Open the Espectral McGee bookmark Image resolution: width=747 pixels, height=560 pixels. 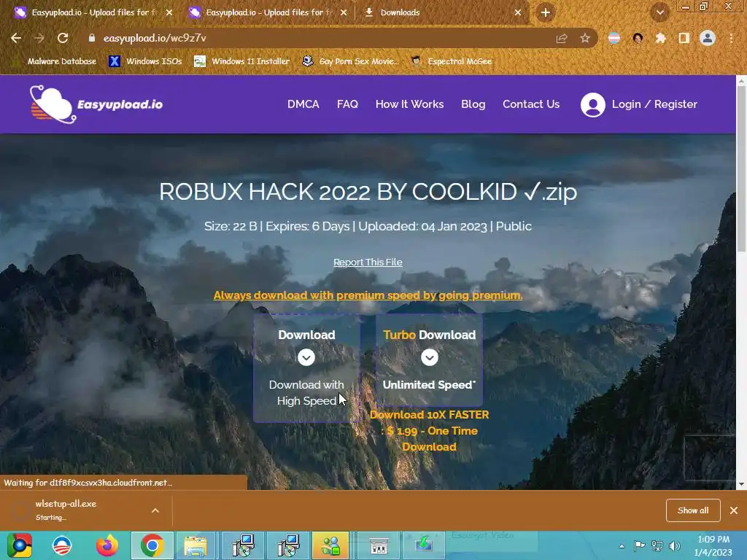pos(451,61)
